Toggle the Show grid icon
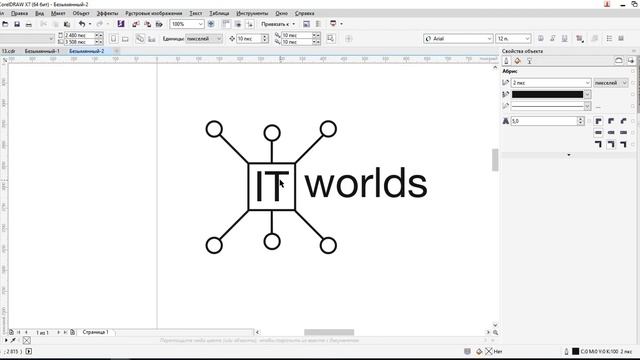Image resolution: width=640 pixels, height=360 pixels. click(x=238, y=24)
